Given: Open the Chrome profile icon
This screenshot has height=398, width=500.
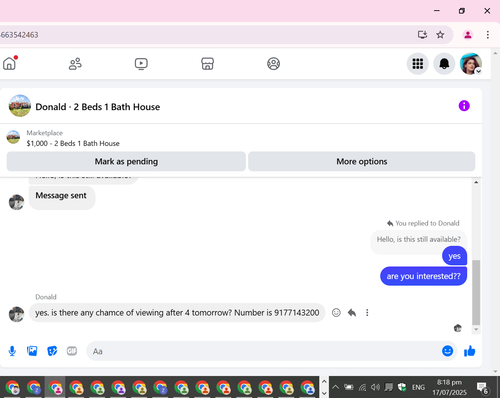Looking at the screenshot, I should [x=468, y=35].
